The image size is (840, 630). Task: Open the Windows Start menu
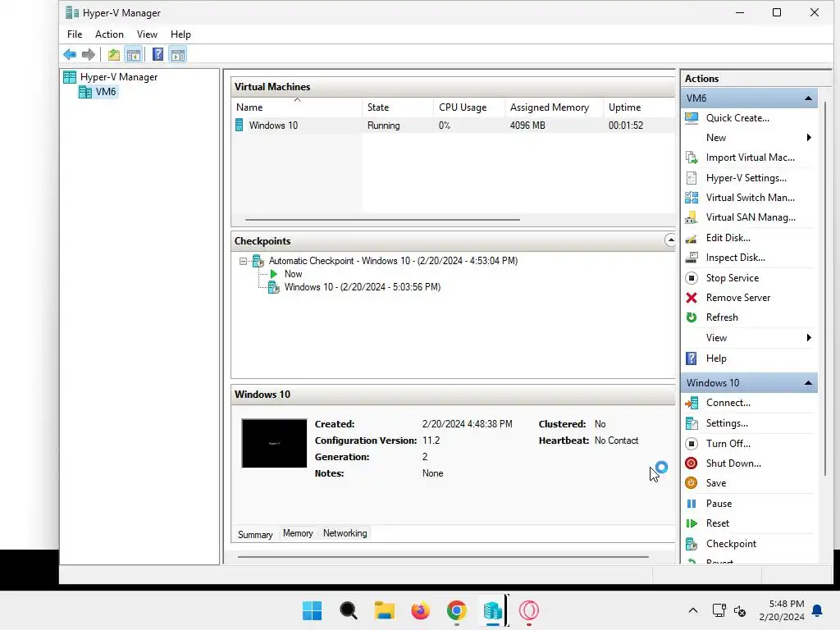312,610
